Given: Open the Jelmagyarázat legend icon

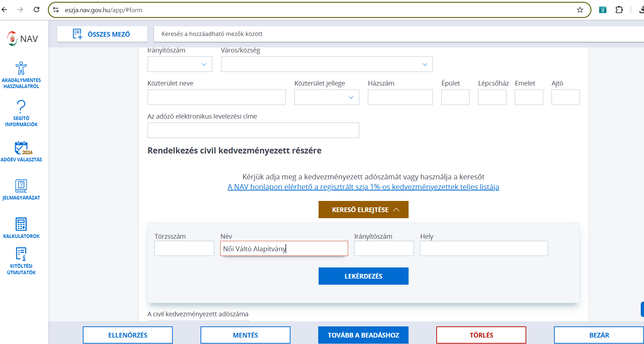Looking at the screenshot, I should (21, 186).
